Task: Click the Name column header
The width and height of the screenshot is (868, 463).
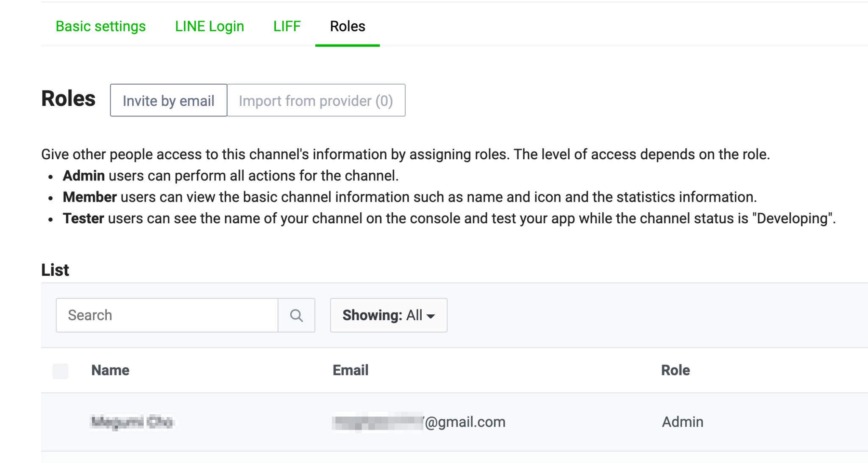Action: click(110, 370)
